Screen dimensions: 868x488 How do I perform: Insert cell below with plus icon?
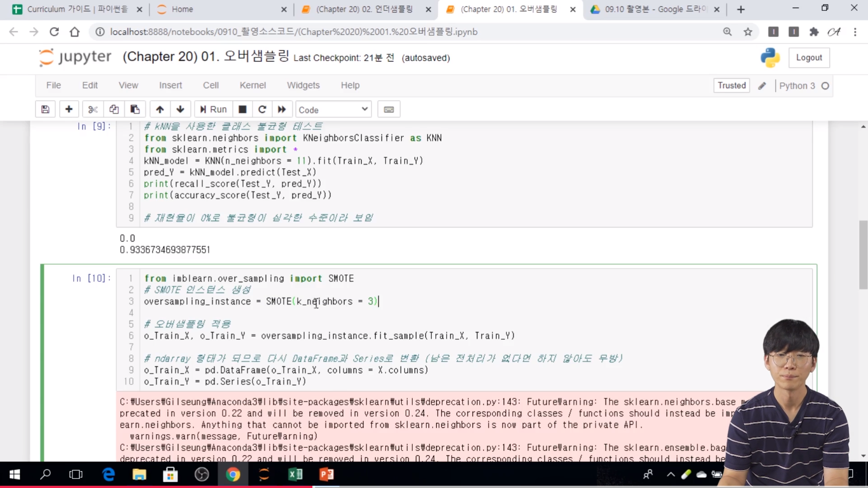69,109
